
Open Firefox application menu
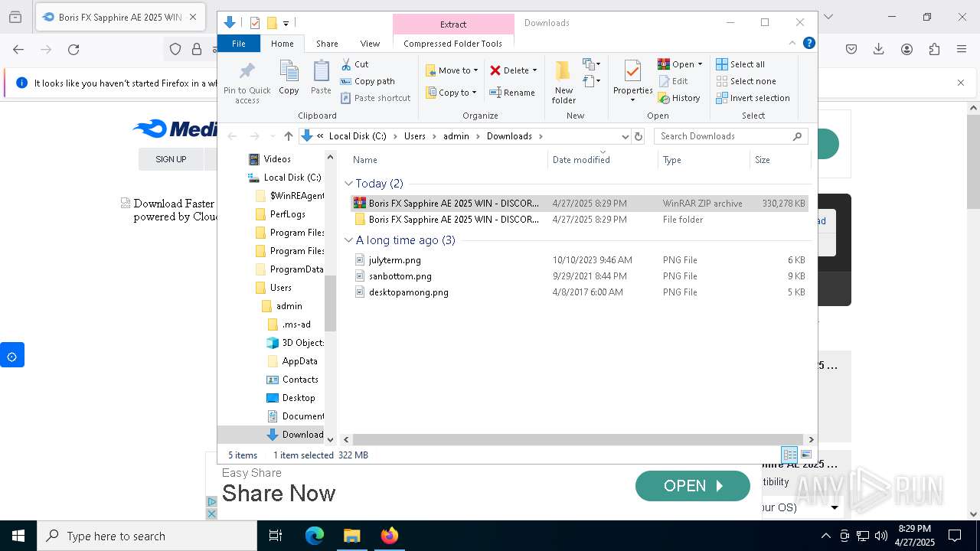(x=962, y=50)
